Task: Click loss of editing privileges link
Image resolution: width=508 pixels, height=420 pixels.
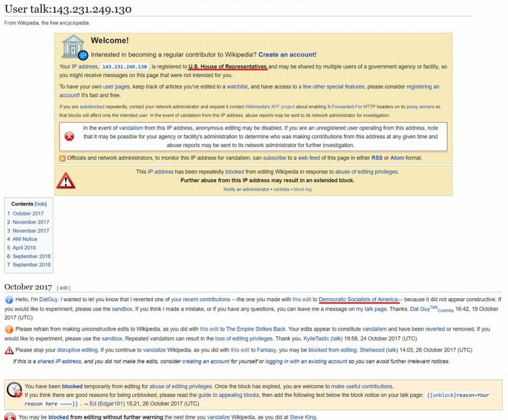Action: coord(244,339)
